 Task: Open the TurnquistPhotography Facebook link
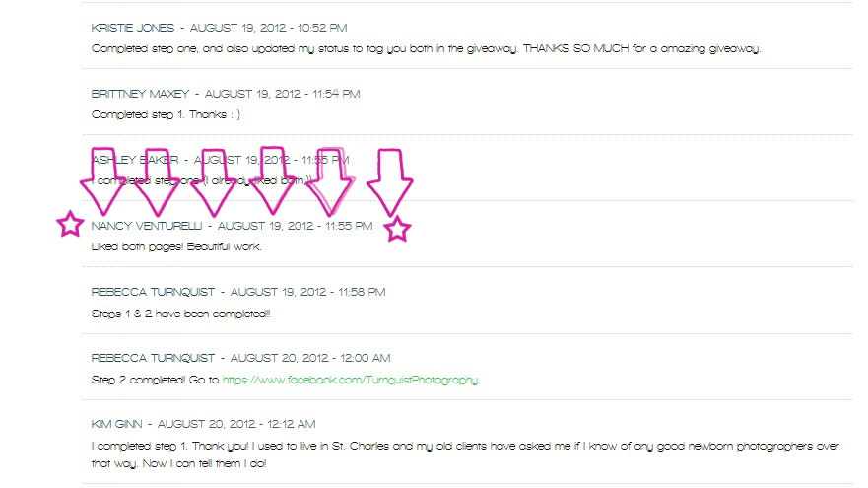coord(350,380)
